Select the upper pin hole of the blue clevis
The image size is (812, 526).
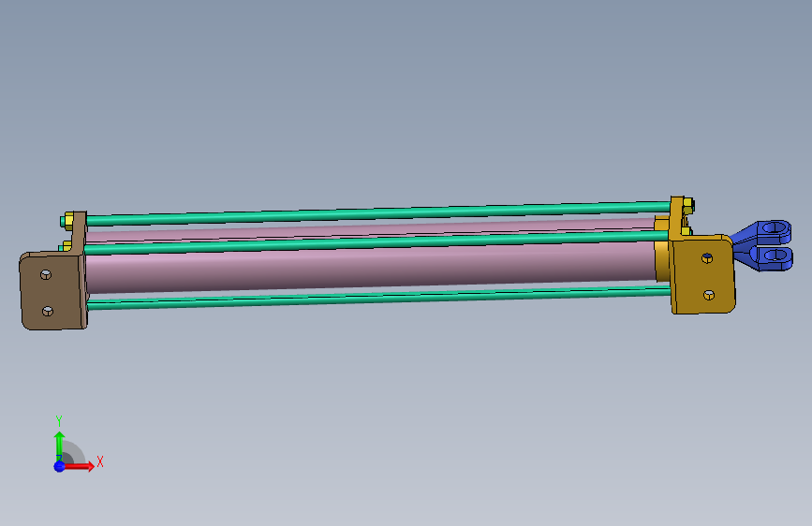pyautogui.click(x=775, y=226)
